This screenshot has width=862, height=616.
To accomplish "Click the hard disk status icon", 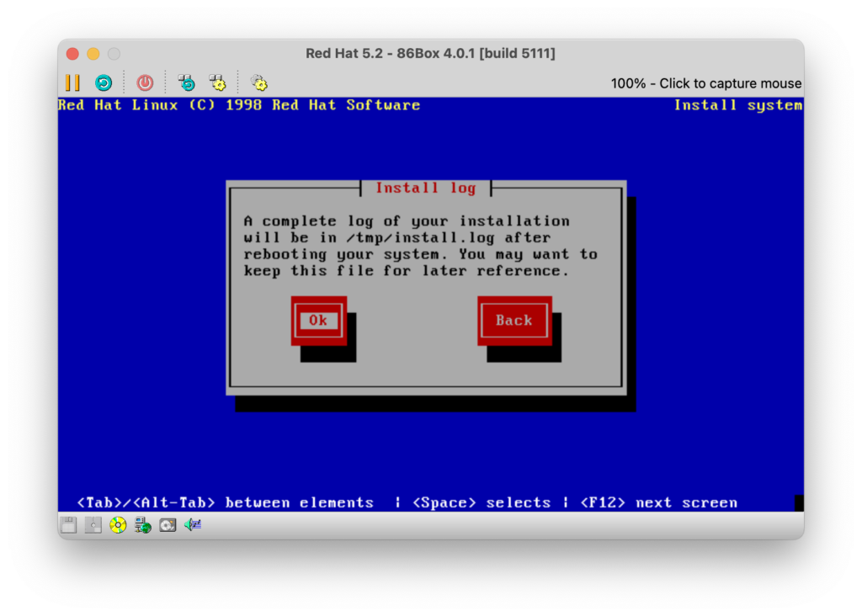I will click(x=168, y=525).
